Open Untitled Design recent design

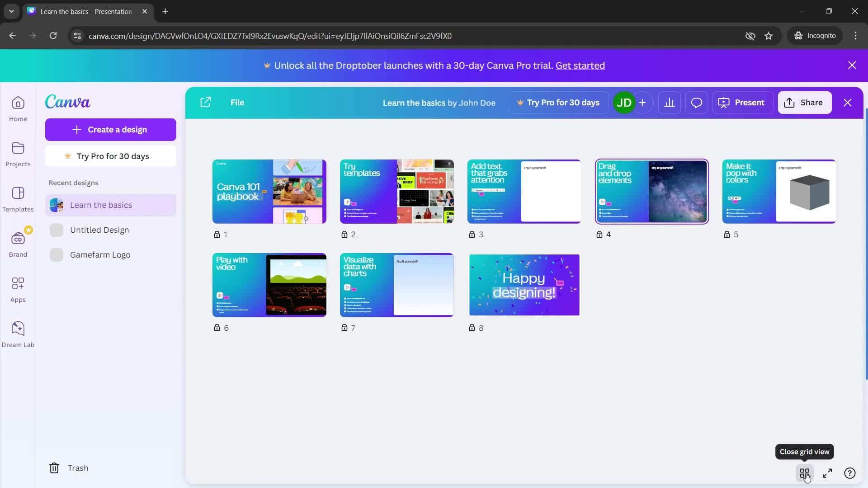111,230
